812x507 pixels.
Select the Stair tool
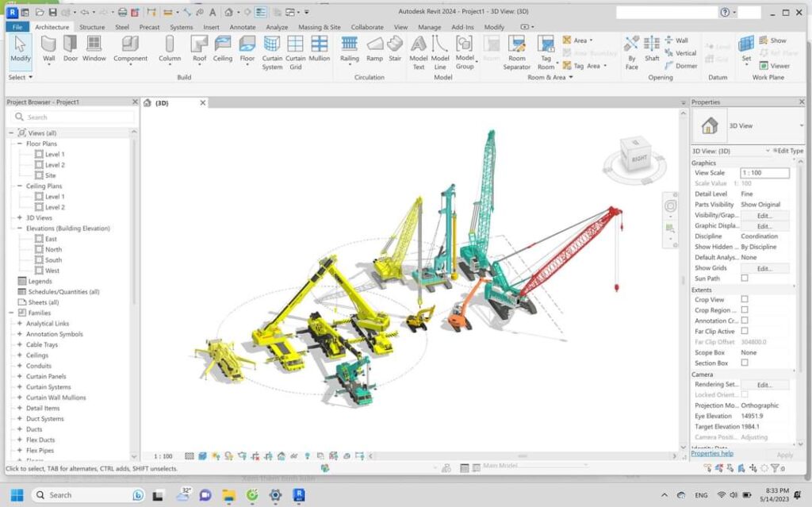395,49
